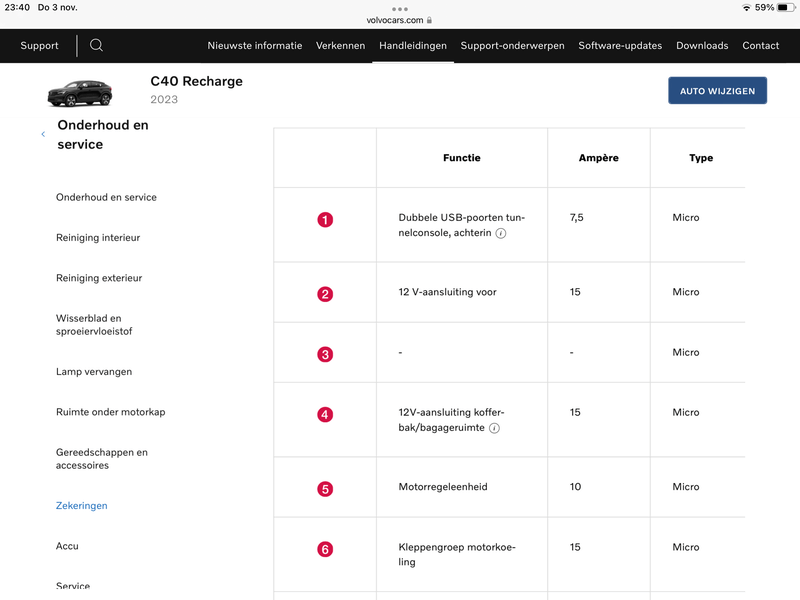Open info icon for 12V-aansluiting kofferbak
Viewport: 800px width, 600px height.
(495, 428)
